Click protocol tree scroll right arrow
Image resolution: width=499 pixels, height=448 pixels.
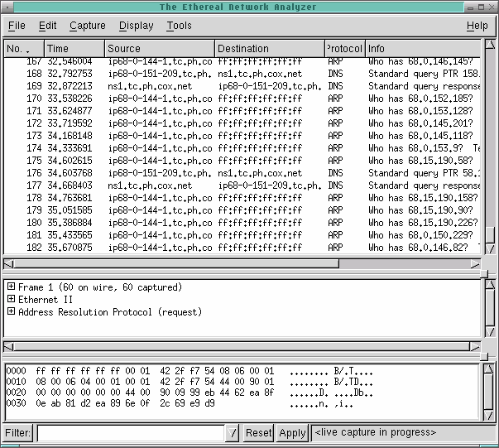(x=475, y=346)
